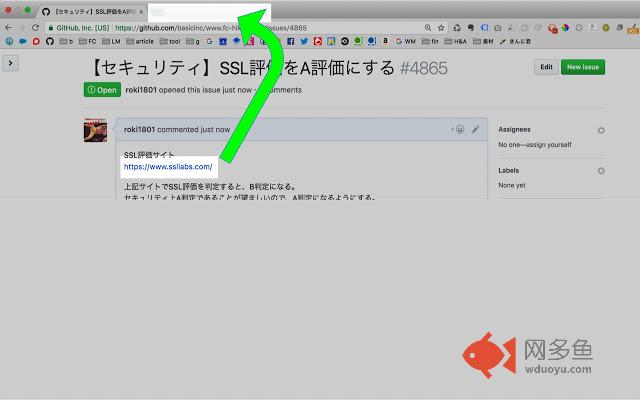Open the Salesforce cloud bookmark

(23, 41)
